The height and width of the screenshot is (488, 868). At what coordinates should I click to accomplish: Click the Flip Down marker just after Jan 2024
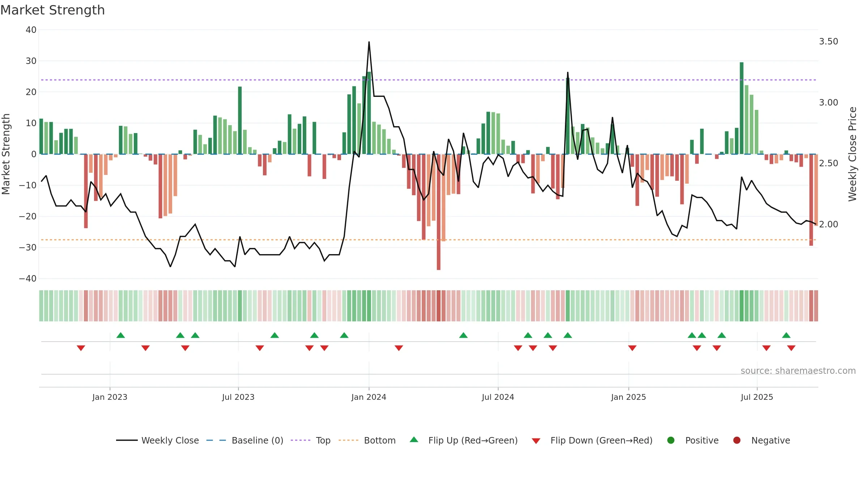(399, 348)
